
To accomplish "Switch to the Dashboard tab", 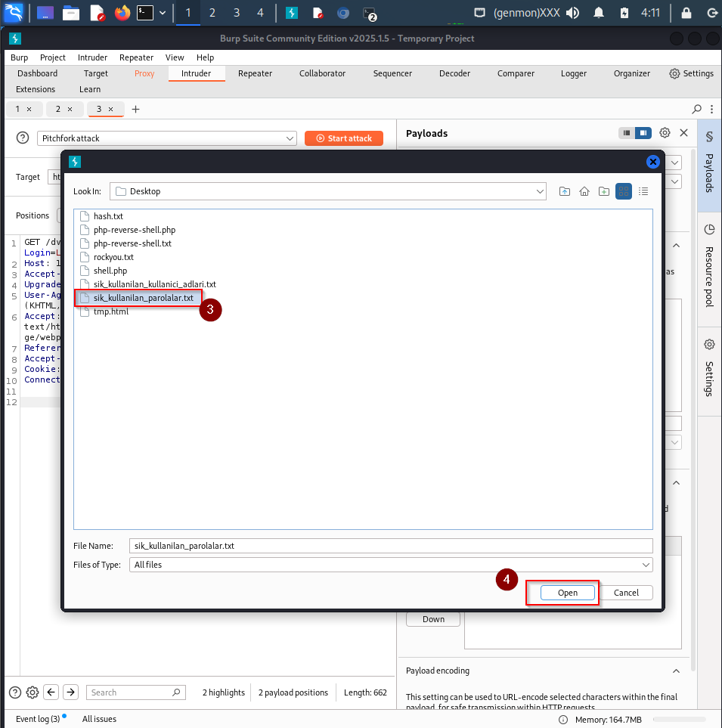I will pyautogui.click(x=38, y=73).
